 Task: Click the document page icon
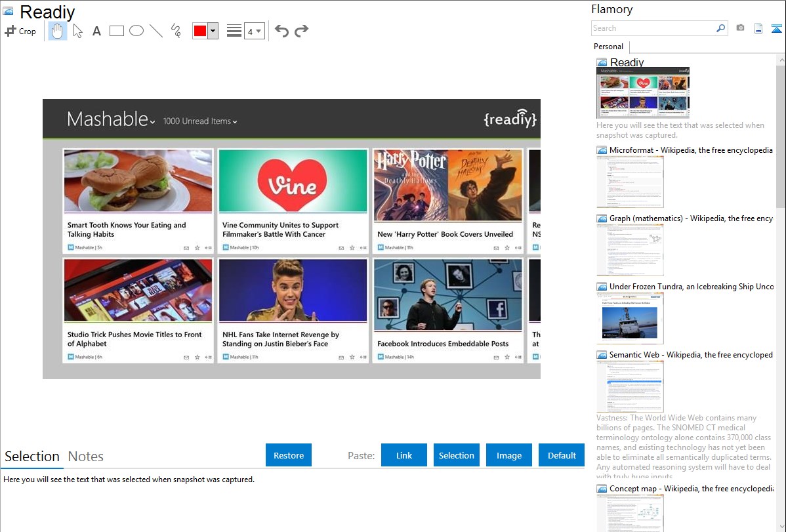coord(758,28)
